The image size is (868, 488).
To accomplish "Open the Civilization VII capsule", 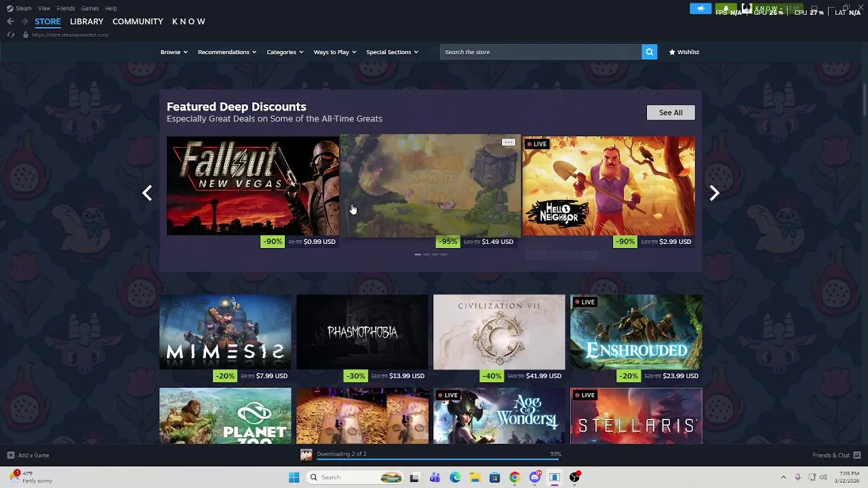I will 499,332.
